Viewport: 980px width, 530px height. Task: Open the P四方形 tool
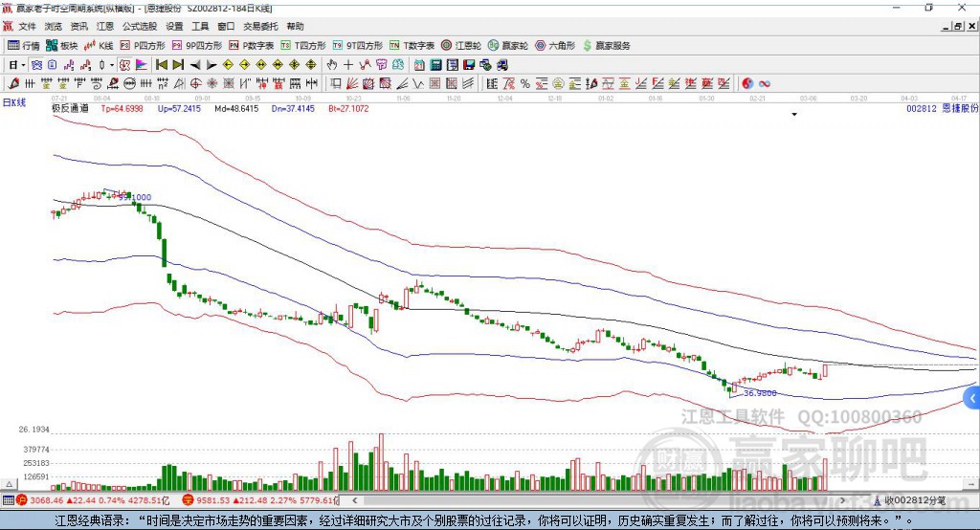point(143,46)
